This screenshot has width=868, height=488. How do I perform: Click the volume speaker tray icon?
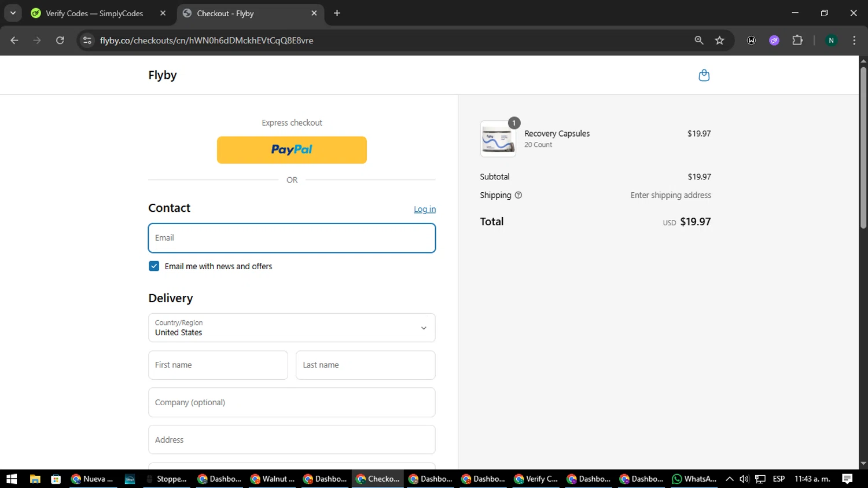click(744, 479)
